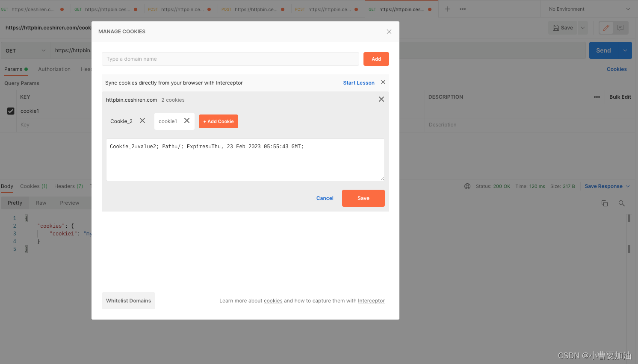Image resolution: width=638 pixels, height=364 pixels.
Task: Copy the response body with copy icon
Action: 605,203
